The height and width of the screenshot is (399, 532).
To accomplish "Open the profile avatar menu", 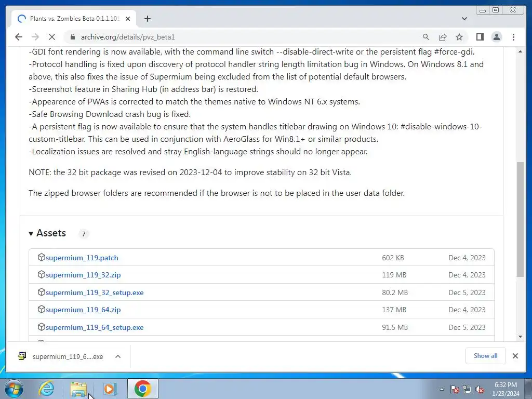I will click(x=496, y=37).
